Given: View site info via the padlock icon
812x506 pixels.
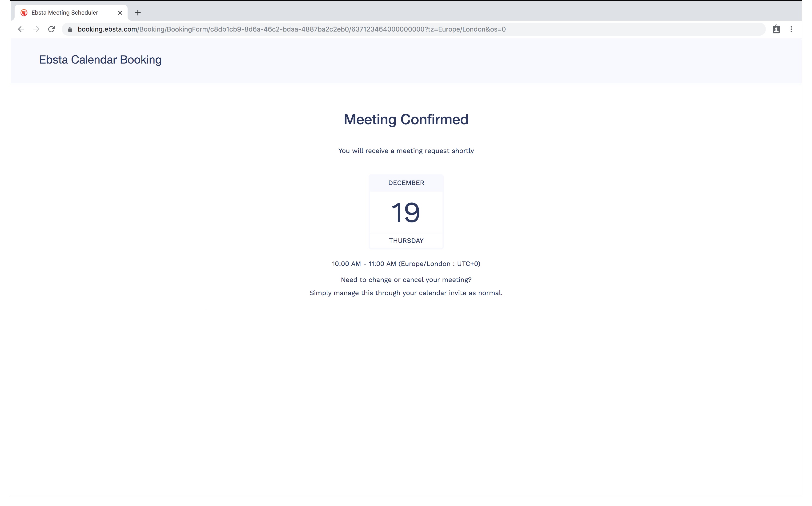Looking at the screenshot, I should (70, 29).
